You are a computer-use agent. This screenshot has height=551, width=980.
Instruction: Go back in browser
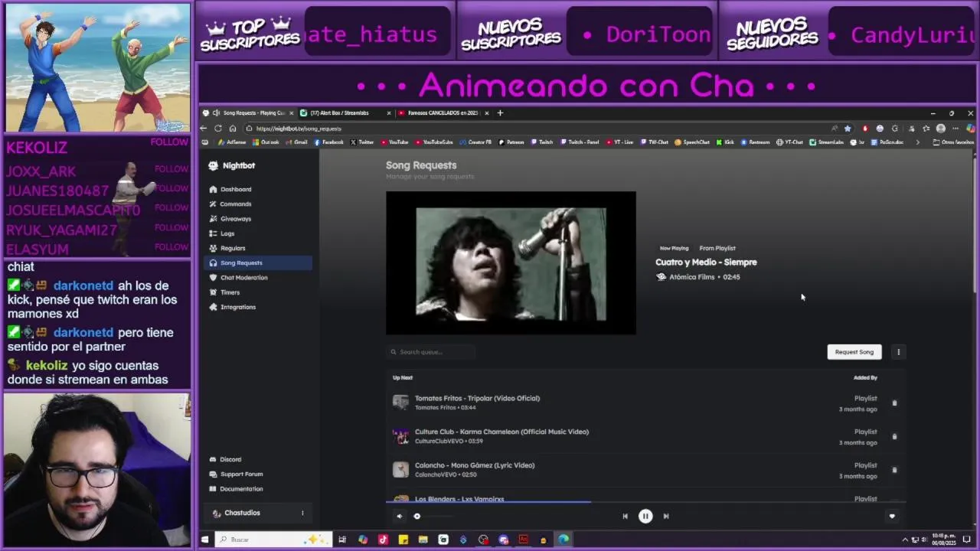[x=204, y=129]
